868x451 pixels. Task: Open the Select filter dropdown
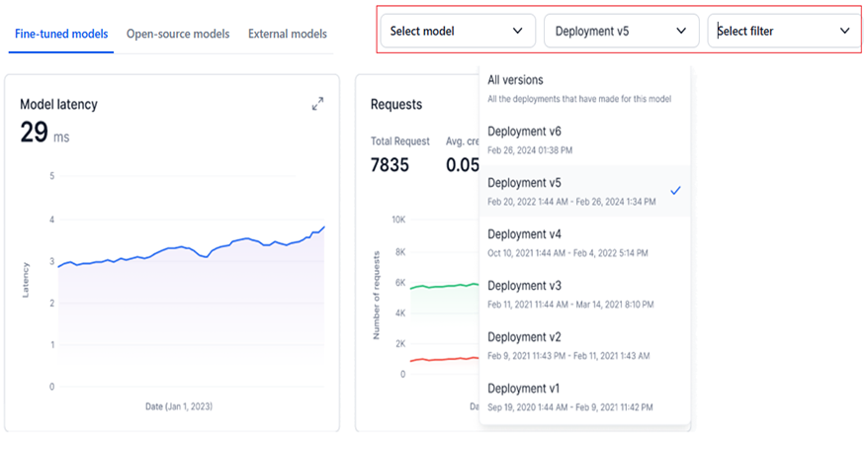(782, 32)
